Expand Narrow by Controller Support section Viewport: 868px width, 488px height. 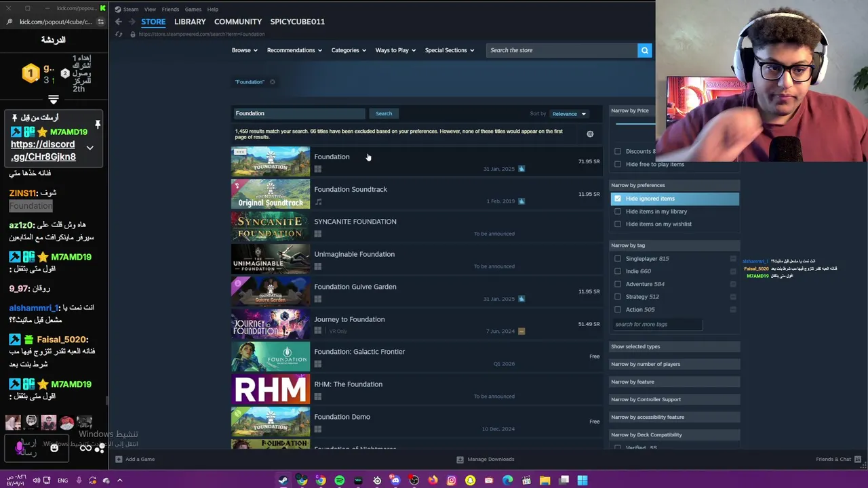click(x=674, y=399)
